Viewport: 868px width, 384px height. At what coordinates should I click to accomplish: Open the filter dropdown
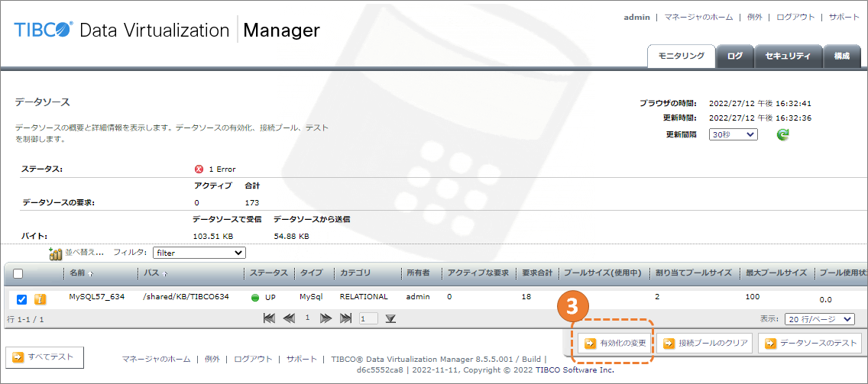click(199, 253)
